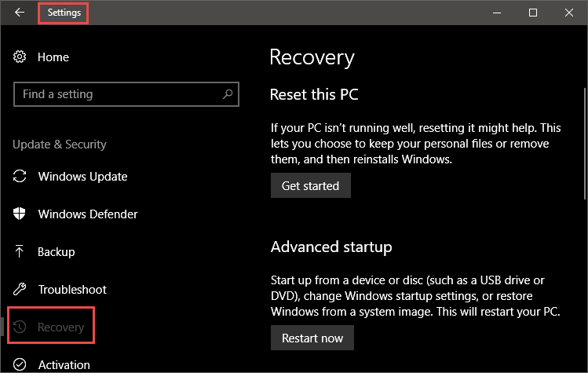Click the Restart now button
The height and width of the screenshot is (373, 588).
pyautogui.click(x=312, y=338)
